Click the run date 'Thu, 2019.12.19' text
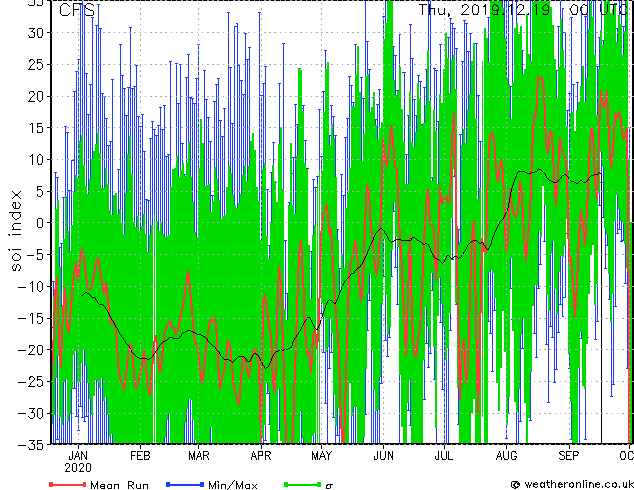This screenshot has width=634, height=490. pyautogui.click(x=484, y=10)
